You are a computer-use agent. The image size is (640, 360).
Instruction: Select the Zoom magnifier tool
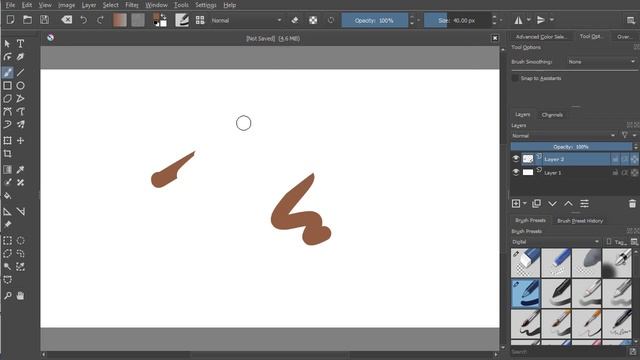pos(7,296)
